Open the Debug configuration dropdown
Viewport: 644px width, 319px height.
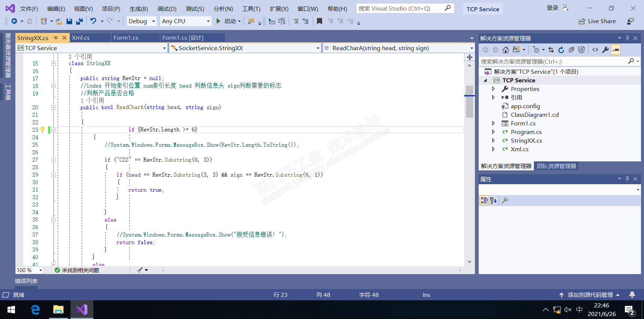[142, 21]
